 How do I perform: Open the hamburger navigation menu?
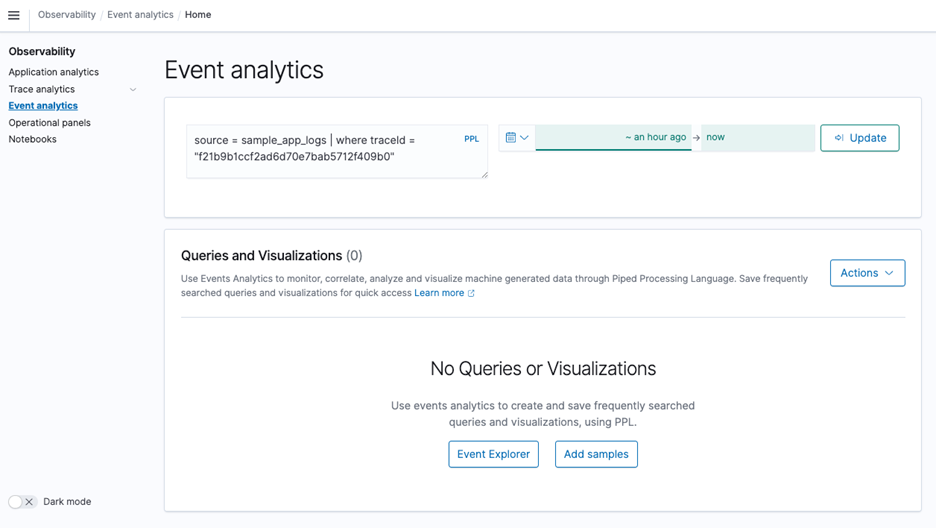14,15
